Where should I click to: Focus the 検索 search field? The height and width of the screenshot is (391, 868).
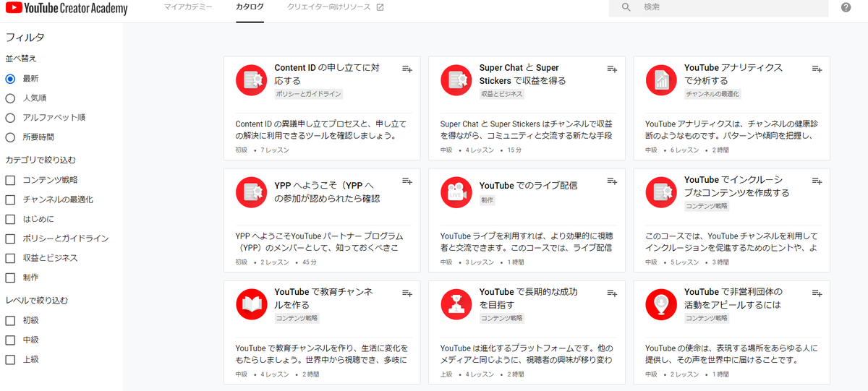(x=718, y=7)
